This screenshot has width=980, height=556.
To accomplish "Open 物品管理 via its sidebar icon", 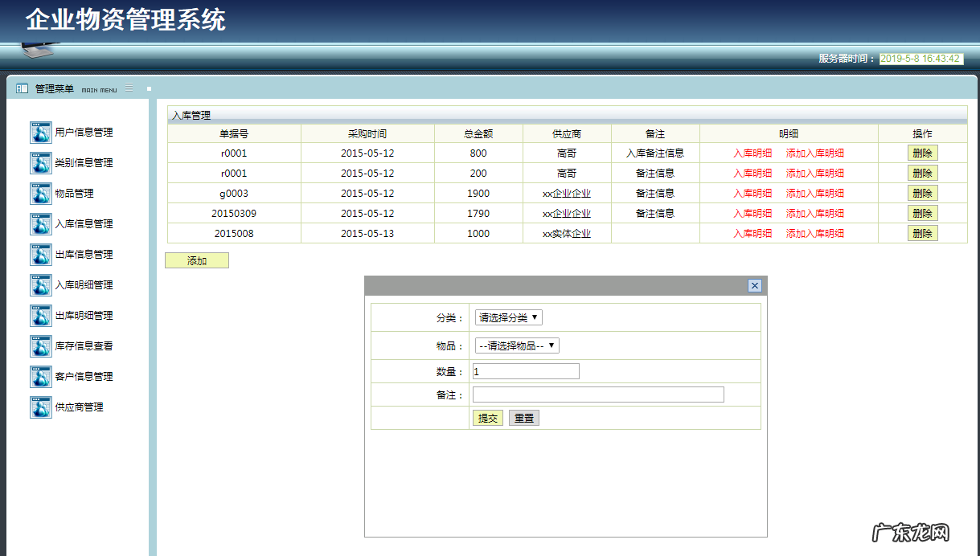I will tap(40, 193).
